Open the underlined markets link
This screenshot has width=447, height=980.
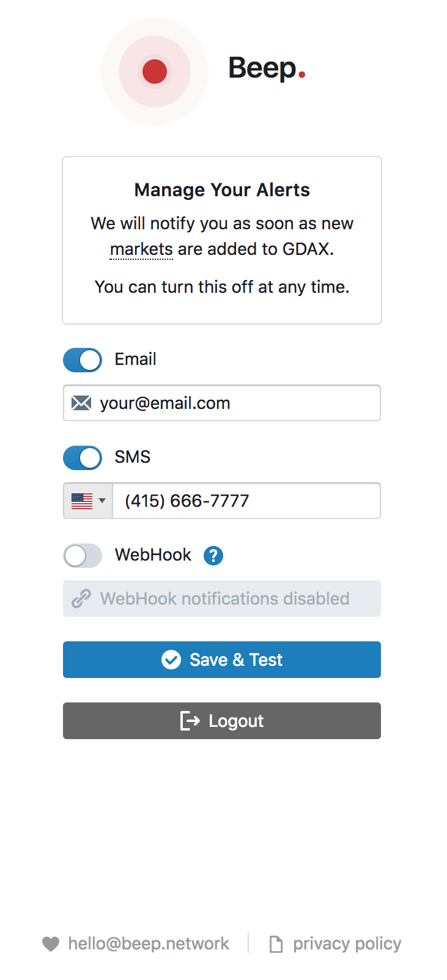coord(141,249)
